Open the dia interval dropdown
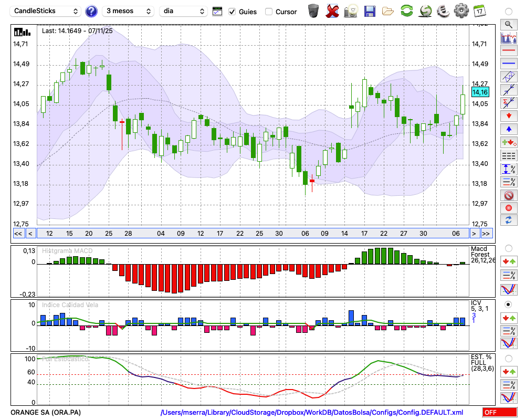This screenshot has height=420, width=525. (x=183, y=11)
